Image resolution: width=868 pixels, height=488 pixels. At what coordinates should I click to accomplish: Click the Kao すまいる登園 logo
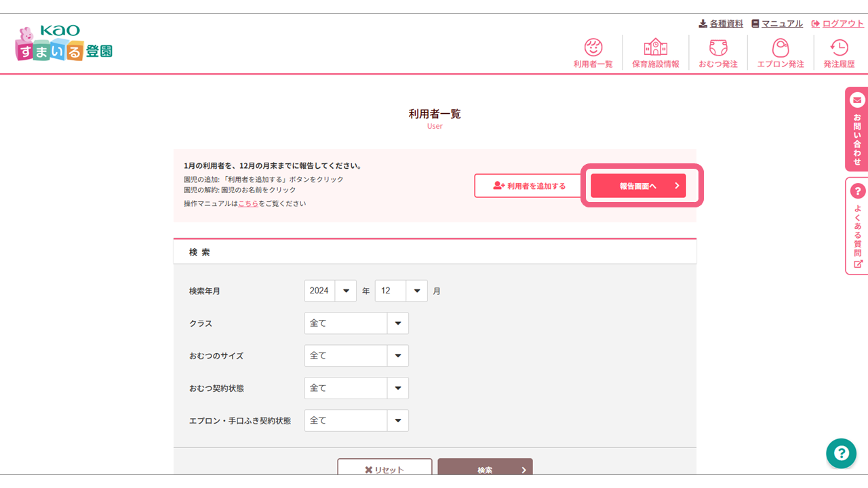click(x=64, y=44)
